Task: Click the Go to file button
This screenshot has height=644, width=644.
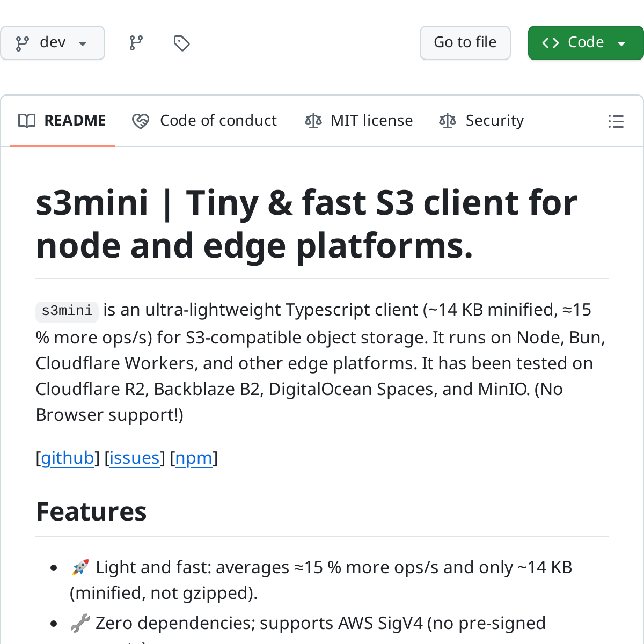Action: 465,43
